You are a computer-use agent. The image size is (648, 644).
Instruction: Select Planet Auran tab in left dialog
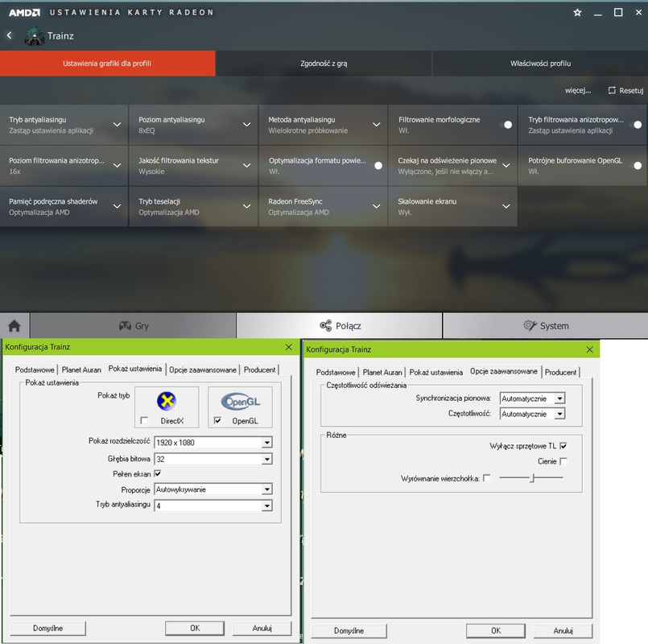point(81,369)
